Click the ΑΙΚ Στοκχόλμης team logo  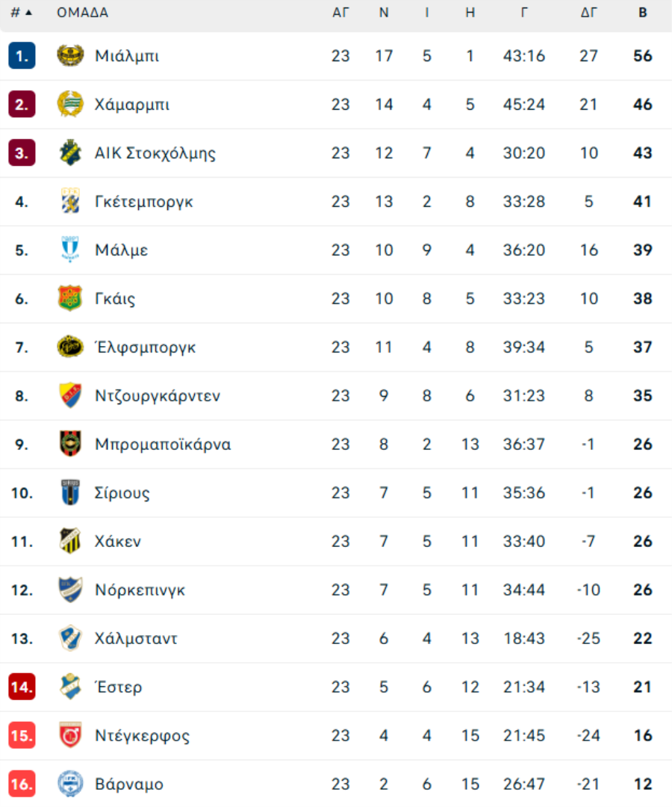pos(70,153)
